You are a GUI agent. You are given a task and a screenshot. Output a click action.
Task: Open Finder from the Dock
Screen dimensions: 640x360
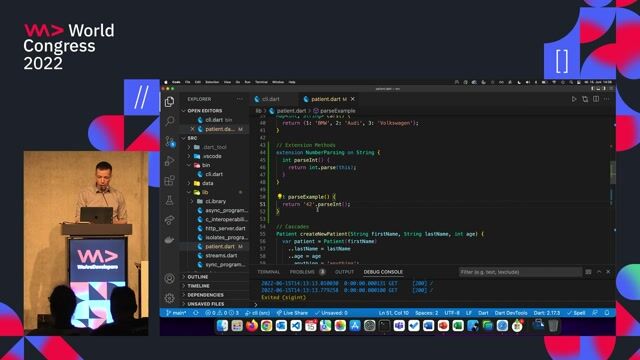click(x=222, y=326)
